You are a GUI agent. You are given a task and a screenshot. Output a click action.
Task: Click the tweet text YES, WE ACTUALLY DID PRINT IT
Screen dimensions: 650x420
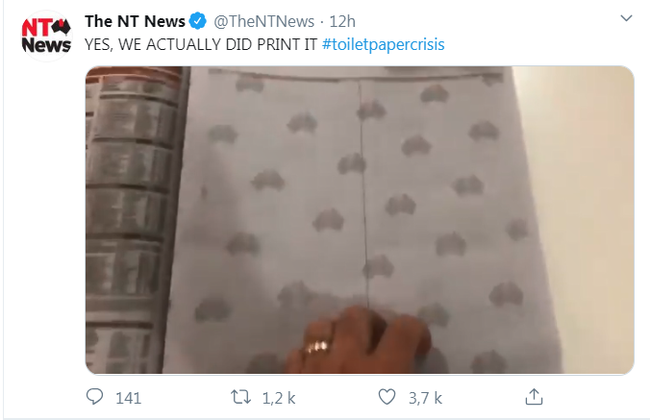pos(201,44)
